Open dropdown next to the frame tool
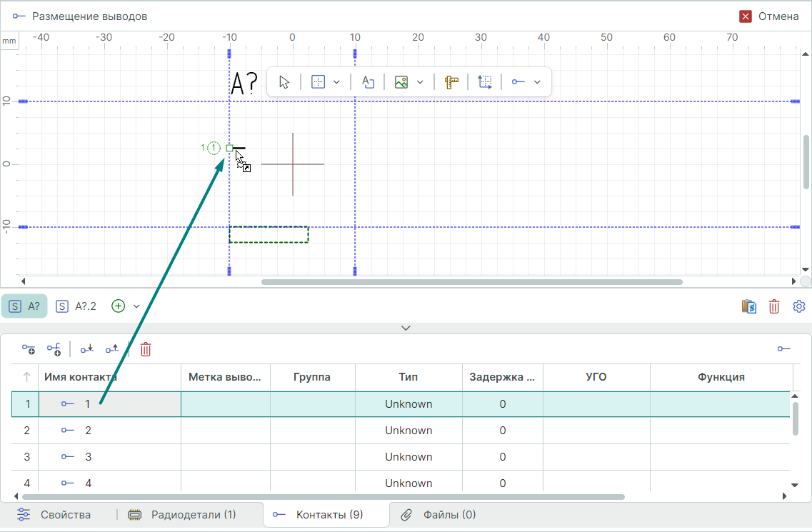The image size is (812, 532). pos(336,82)
